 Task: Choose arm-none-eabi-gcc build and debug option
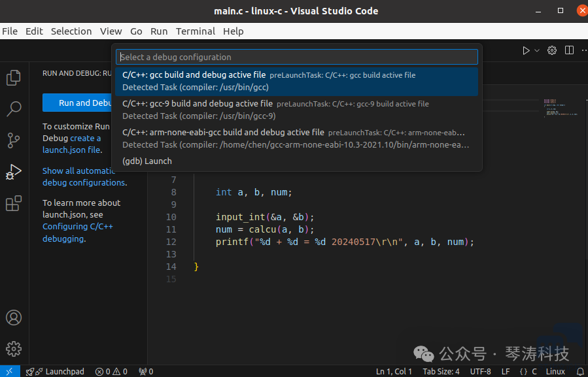pyautogui.click(x=297, y=139)
